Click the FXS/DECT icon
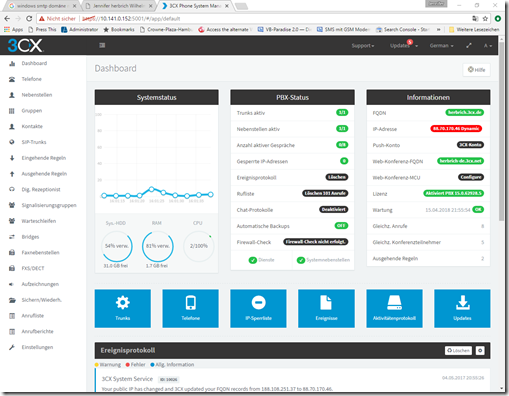Screen dimensions: 509x396 point(12,268)
